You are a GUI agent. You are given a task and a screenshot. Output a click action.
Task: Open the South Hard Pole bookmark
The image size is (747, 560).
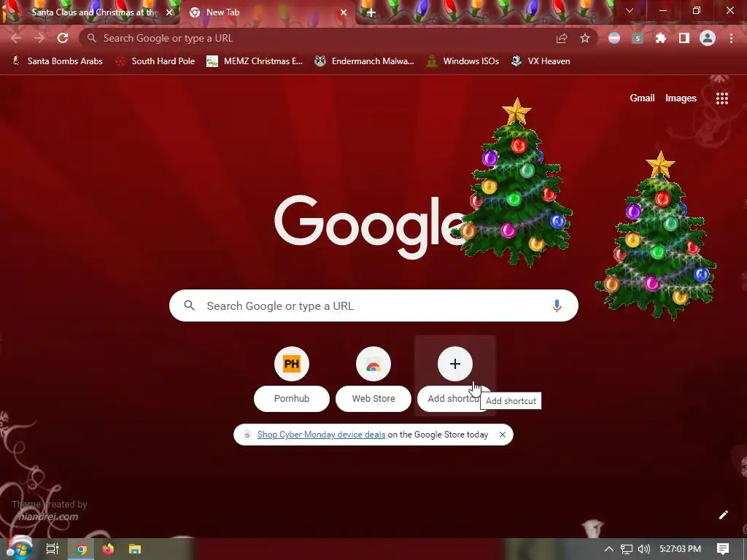point(156,61)
